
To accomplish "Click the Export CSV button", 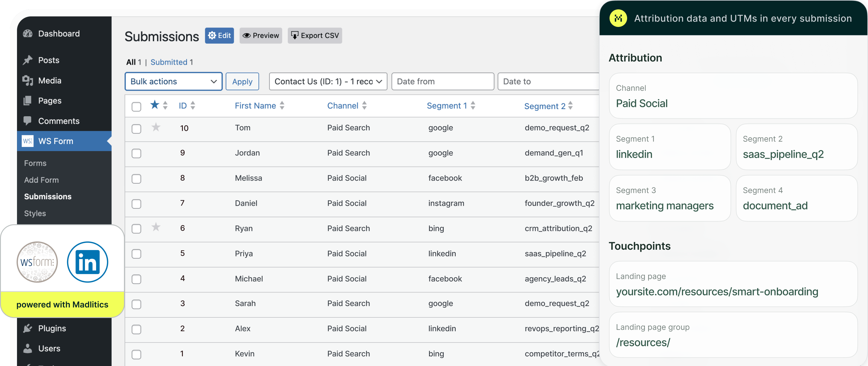I will [x=315, y=35].
